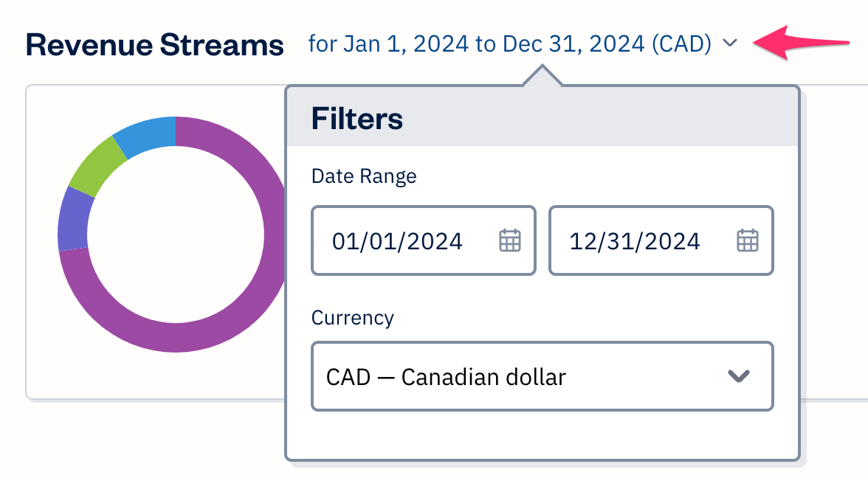This screenshot has width=868, height=478.
Task: Click the pink arrow annotation
Action: point(801,44)
